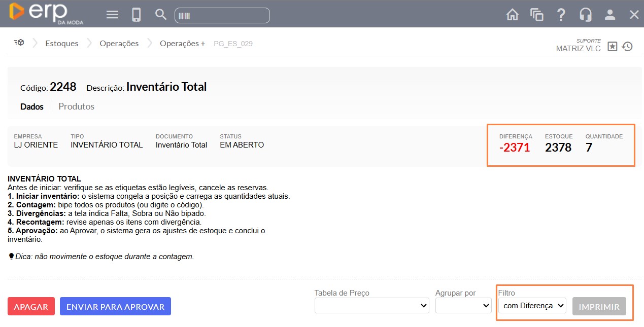
Task: Click the red APAGAR button
Action: [31, 307]
